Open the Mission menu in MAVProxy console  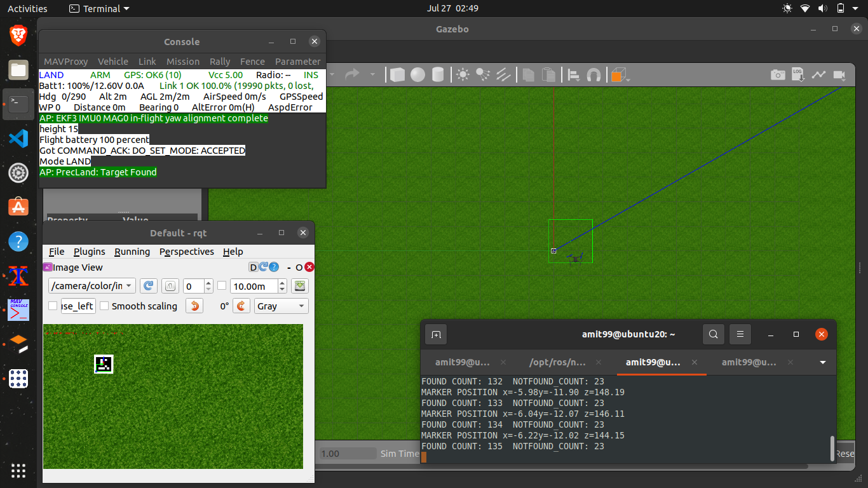click(x=183, y=62)
